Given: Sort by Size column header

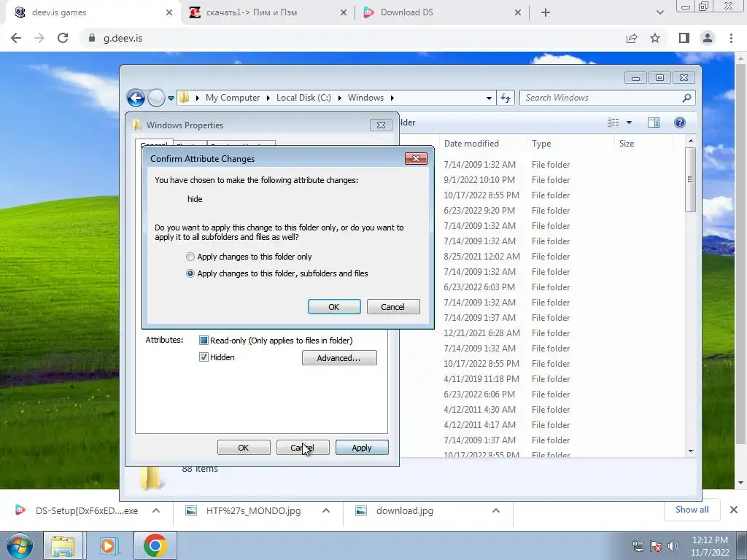Looking at the screenshot, I should click(x=644, y=144).
